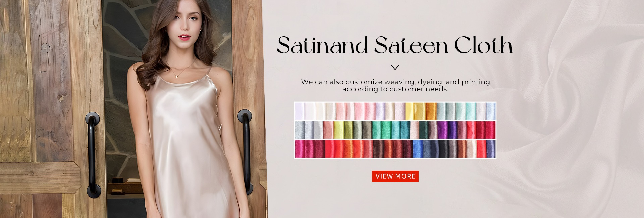Pick the first gray swatch in middle row
This screenshot has width=644, height=218.
coord(300,130)
